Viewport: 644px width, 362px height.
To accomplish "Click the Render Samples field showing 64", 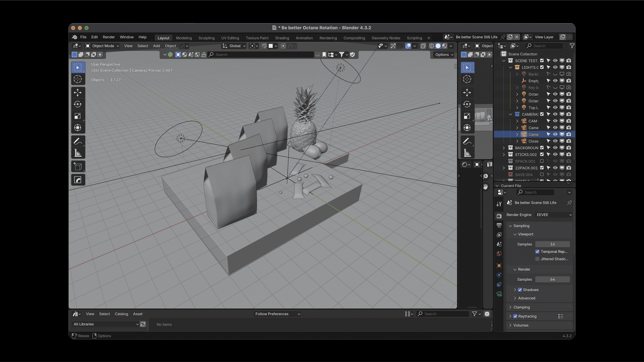I will [x=552, y=279].
